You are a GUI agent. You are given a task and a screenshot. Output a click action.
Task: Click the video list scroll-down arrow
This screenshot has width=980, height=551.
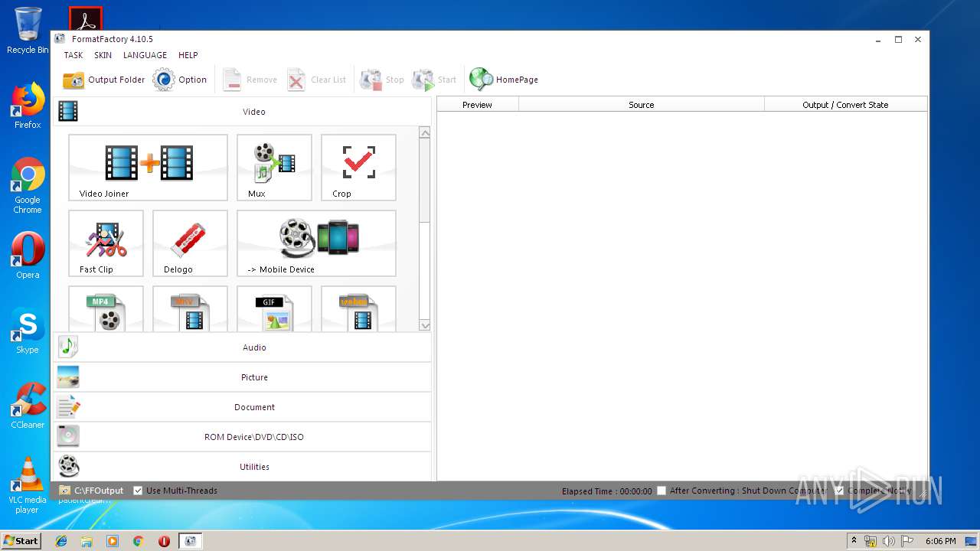point(425,325)
